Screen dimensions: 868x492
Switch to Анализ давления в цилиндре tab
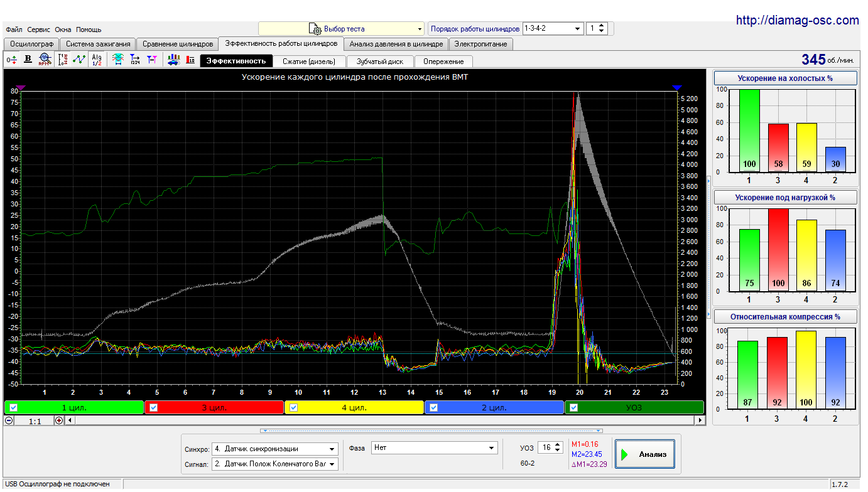pyautogui.click(x=396, y=44)
